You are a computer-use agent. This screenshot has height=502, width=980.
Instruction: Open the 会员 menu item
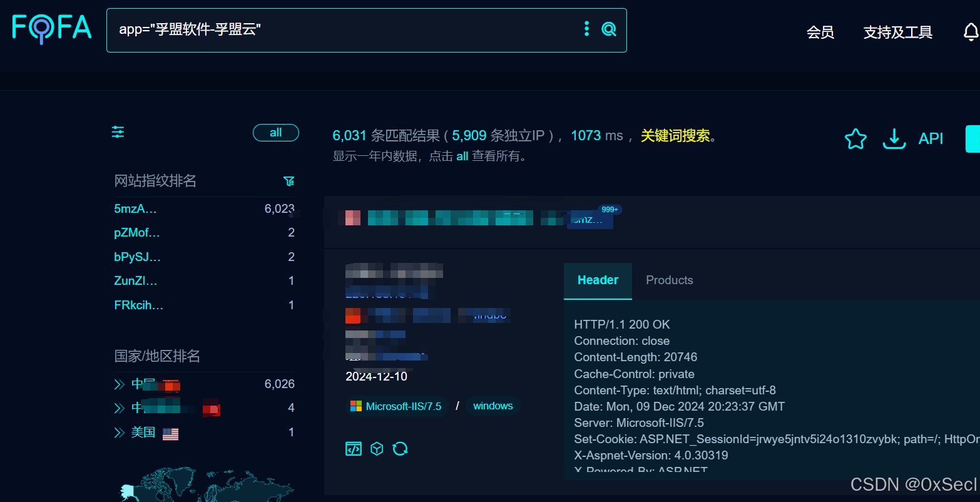(820, 33)
